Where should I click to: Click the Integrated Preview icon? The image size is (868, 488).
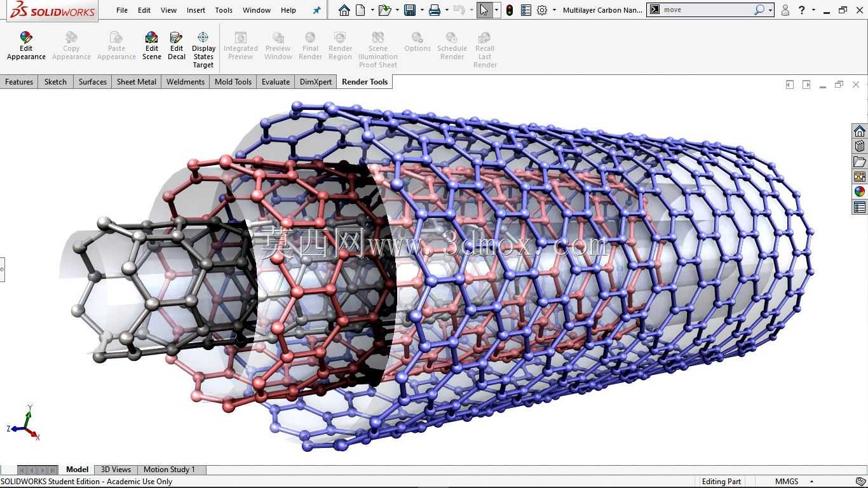(241, 37)
